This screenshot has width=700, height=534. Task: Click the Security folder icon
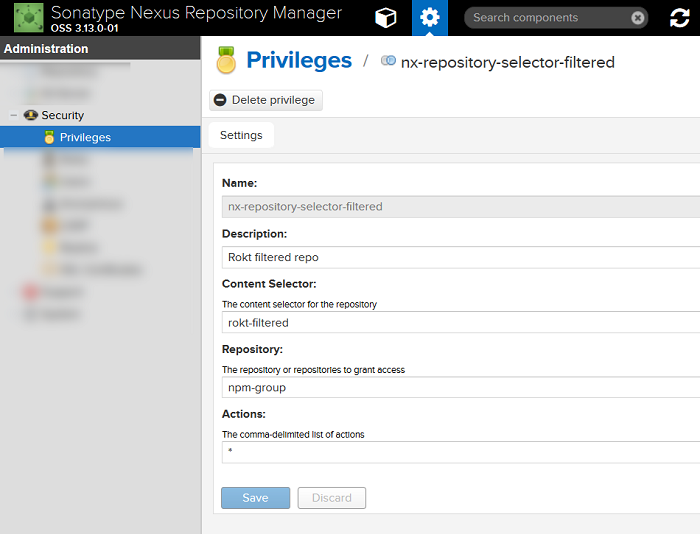pyautogui.click(x=30, y=115)
